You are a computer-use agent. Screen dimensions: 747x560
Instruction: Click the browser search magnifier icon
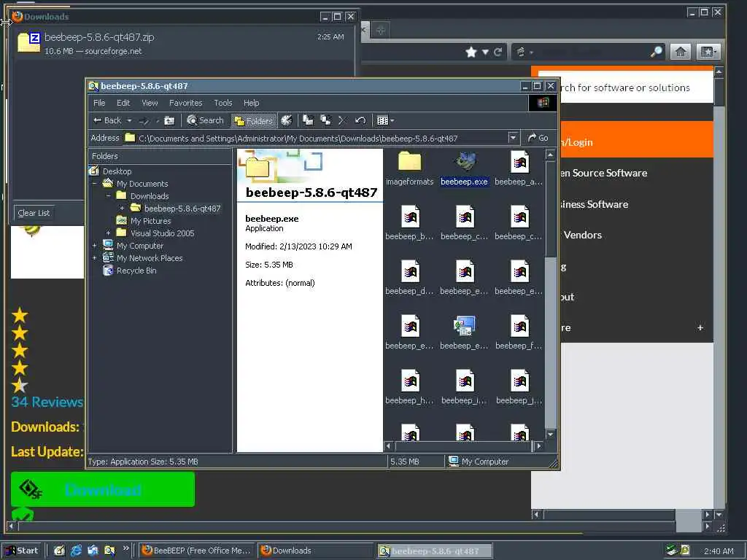[657, 52]
